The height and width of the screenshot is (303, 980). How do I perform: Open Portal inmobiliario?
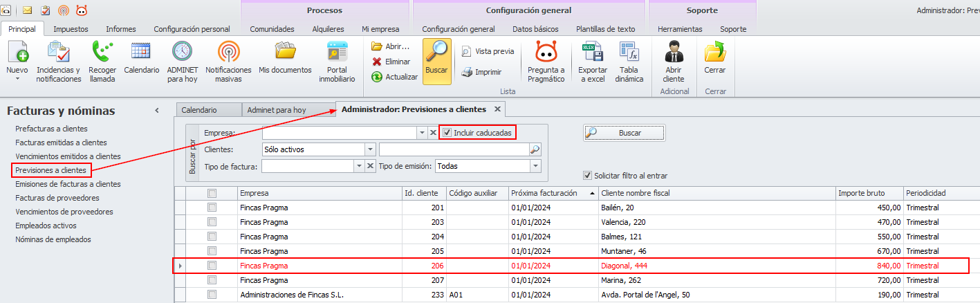337,62
